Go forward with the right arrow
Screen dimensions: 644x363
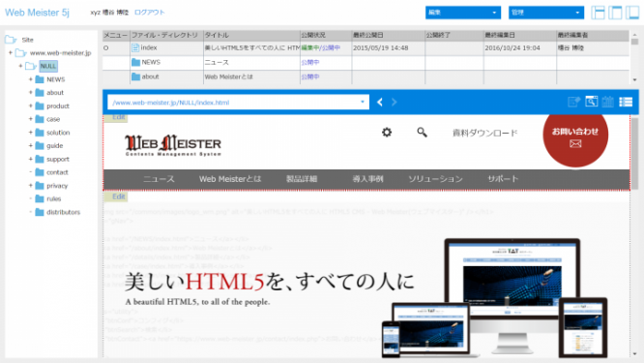(395, 102)
